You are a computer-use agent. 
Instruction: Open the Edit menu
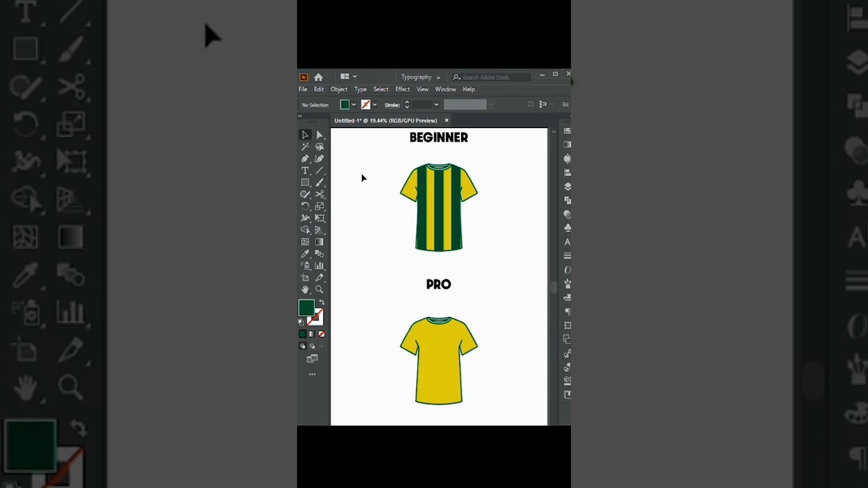click(319, 89)
